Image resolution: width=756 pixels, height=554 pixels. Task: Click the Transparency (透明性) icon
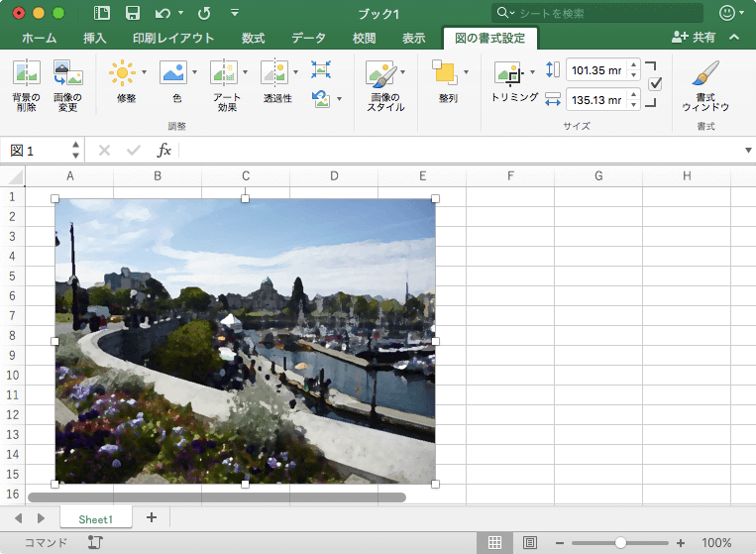[x=274, y=72]
